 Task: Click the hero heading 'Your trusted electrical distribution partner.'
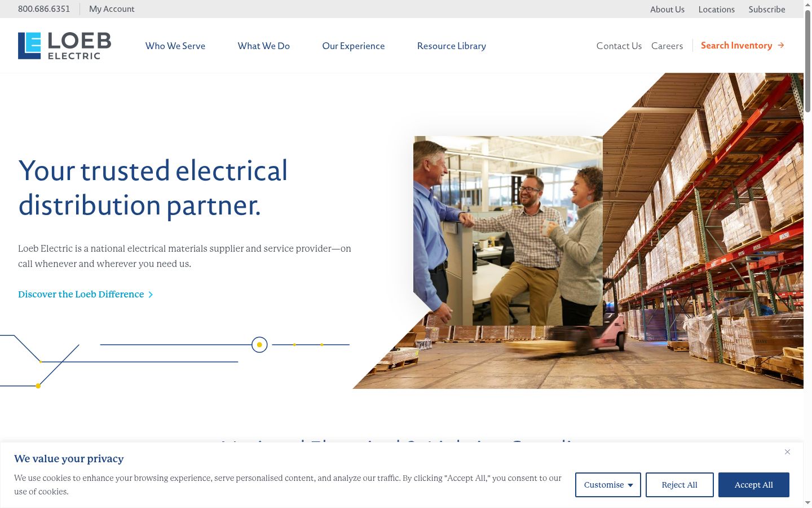[x=153, y=188]
